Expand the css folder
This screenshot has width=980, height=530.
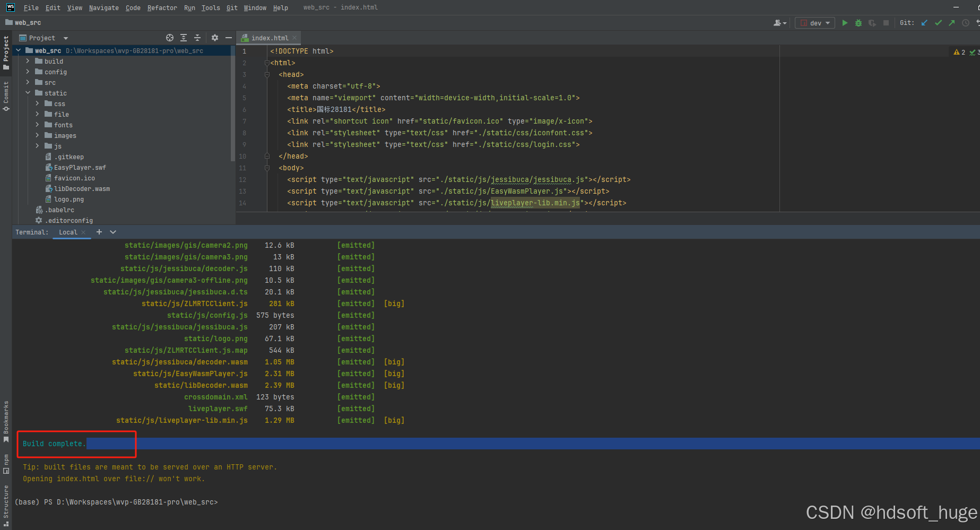coord(38,103)
